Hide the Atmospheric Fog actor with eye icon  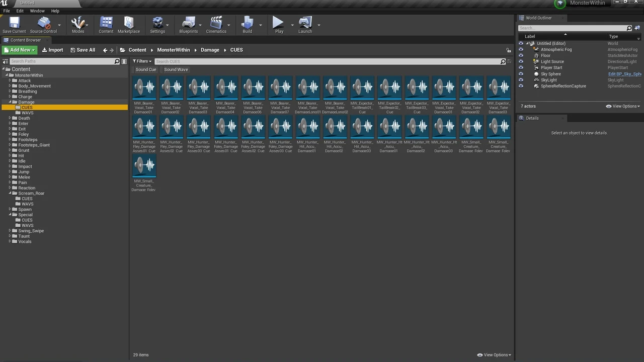coord(521,50)
